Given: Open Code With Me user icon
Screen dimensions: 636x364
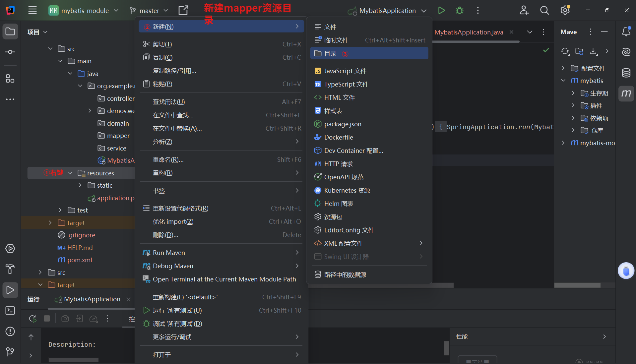Looking at the screenshot, I should (524, 11).
